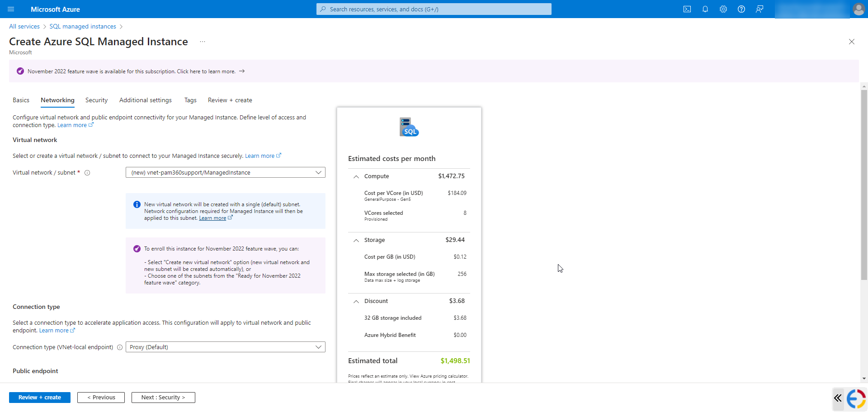Launch Cloud Shell from the top bar
868x412 pixels.
(x=687, y=9)
